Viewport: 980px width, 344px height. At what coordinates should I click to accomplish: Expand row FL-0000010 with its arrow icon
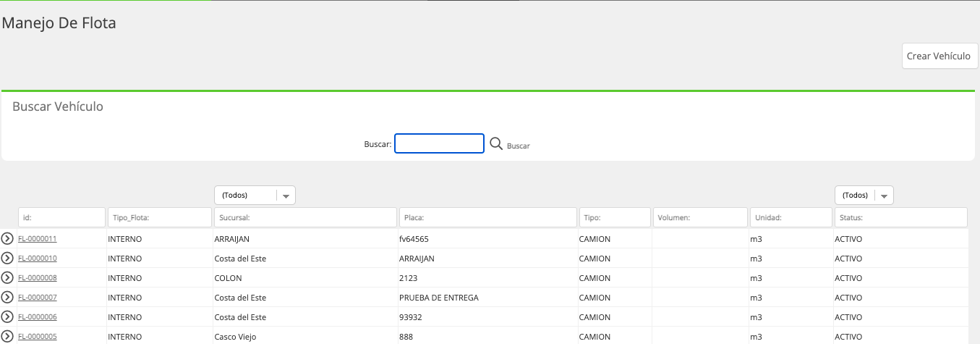(x=8, y=258)
